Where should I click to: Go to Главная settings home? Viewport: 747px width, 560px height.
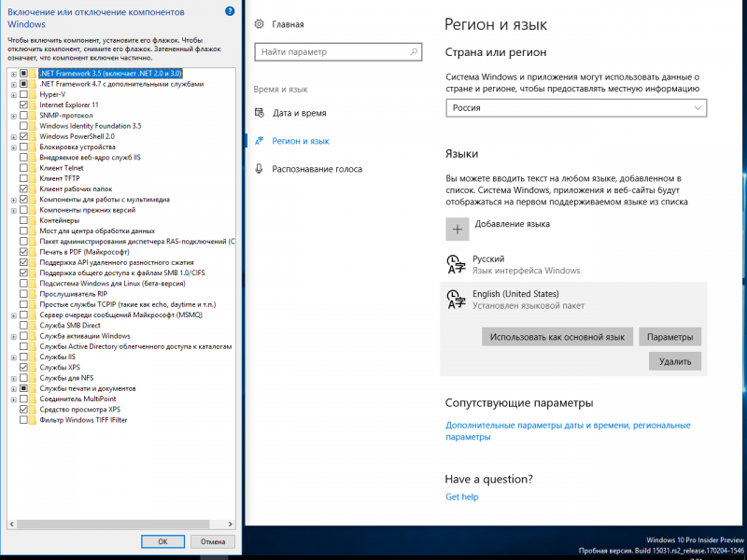tap(288, 24)
